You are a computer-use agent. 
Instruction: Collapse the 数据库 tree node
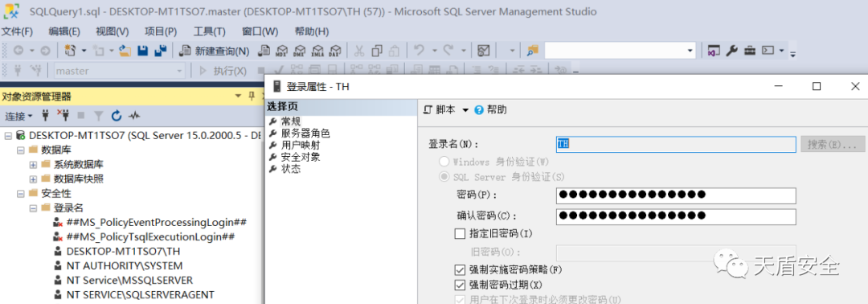[20, 150]
